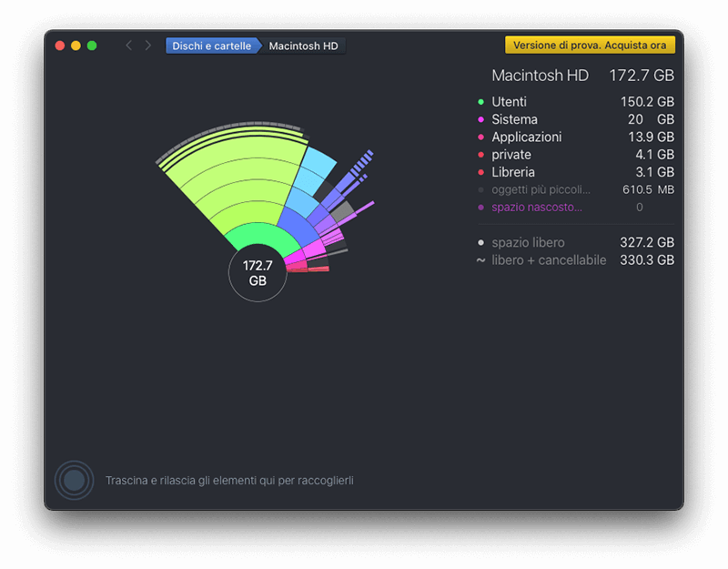The width and height of the screenshot is (728, 569).
Task: Click the magenta Sistema color dot
Action: [480, 119]
